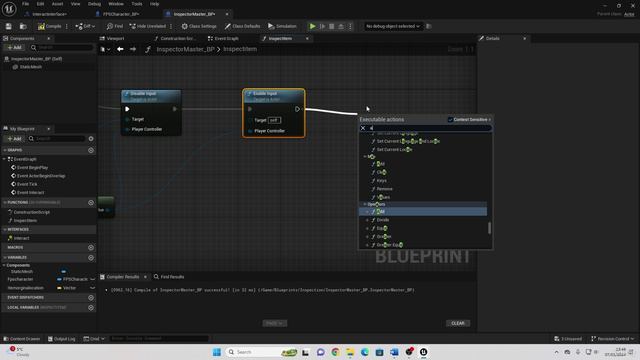640x360 pixels.
Task: Open Hide Unrelated options dots
Action: tap(171, 26)
